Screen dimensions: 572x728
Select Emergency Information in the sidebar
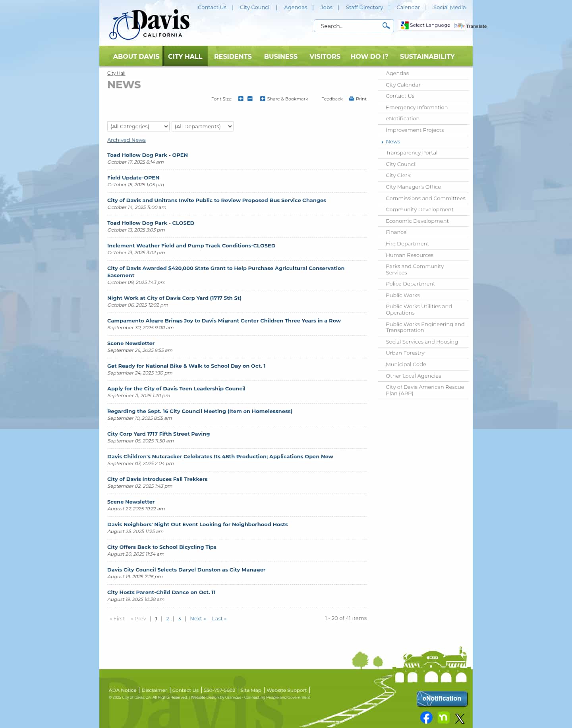click(x=417, y=108)
